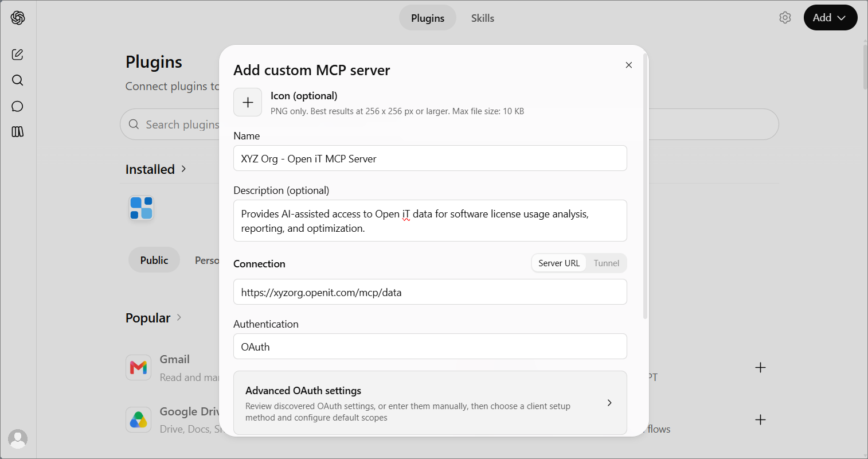Upload an icon with the plus box

[248, 102]
